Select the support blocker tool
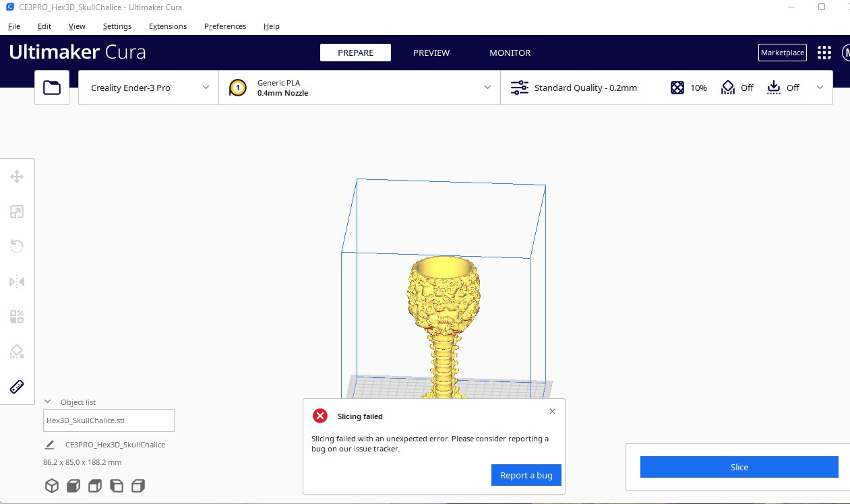 pos(17,352)
